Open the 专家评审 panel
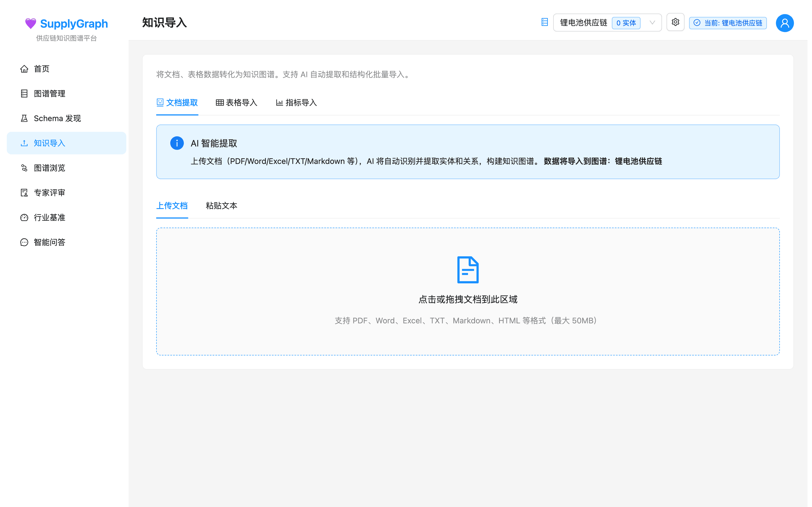Viewport: 812px width, 507px height. [x=49, y=192]
